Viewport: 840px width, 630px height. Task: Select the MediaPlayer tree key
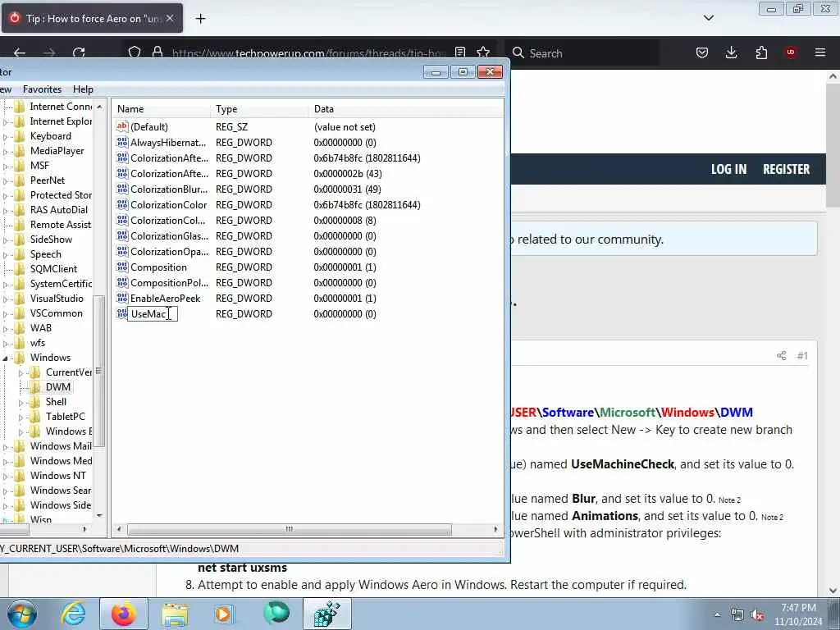57,151
